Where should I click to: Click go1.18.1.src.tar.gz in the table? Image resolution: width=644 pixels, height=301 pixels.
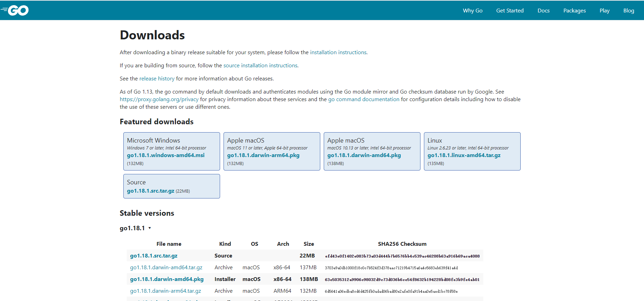tap(154, 256)
